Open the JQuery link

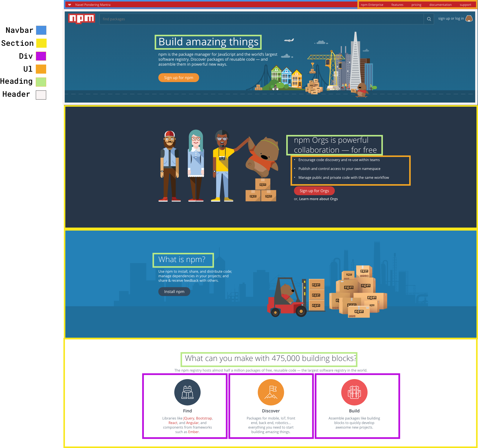(189, 418)
